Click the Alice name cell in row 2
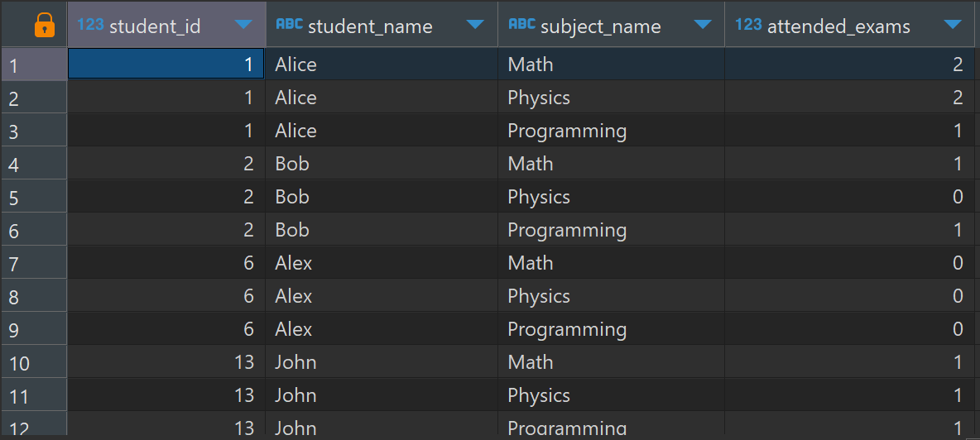Viewport: 980px width, 440px height. (382, 98)
